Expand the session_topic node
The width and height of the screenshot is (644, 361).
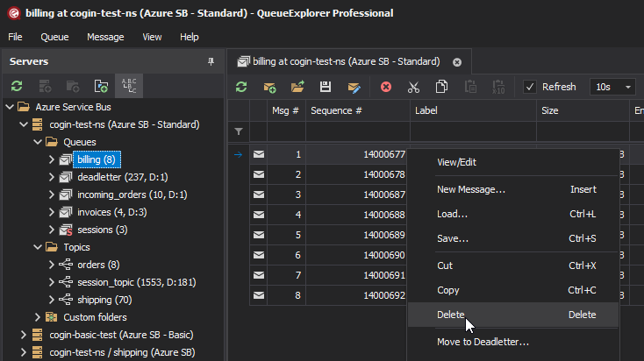click(x=52, y=282)
